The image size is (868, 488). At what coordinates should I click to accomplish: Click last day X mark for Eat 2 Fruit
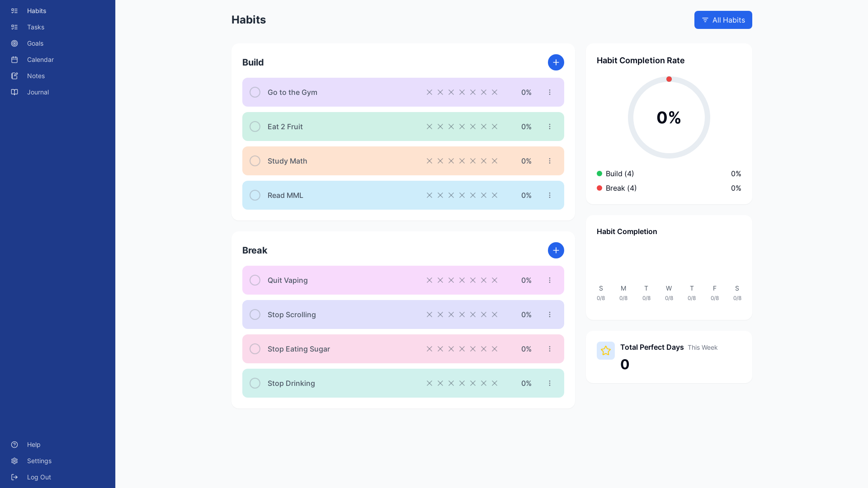[495, 127]
